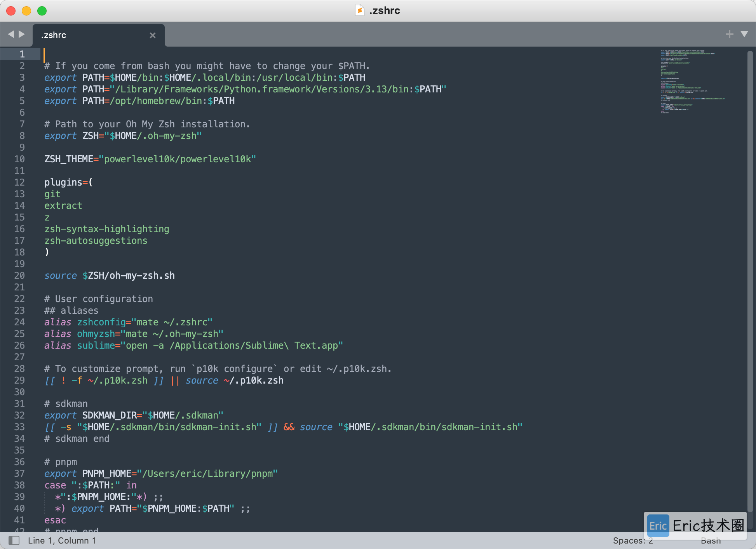This screenshot has width=756, height=549.
Task: Click 'export PATH=/opt/homebrew/bin:$PATH' line
Action: click(x=139, y=101)
